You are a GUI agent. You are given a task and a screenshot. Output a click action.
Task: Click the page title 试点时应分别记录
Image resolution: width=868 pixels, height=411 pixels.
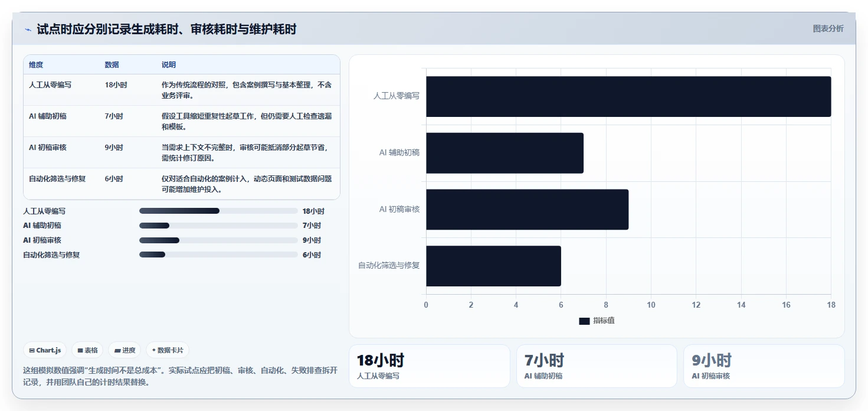tap(166, 29)
